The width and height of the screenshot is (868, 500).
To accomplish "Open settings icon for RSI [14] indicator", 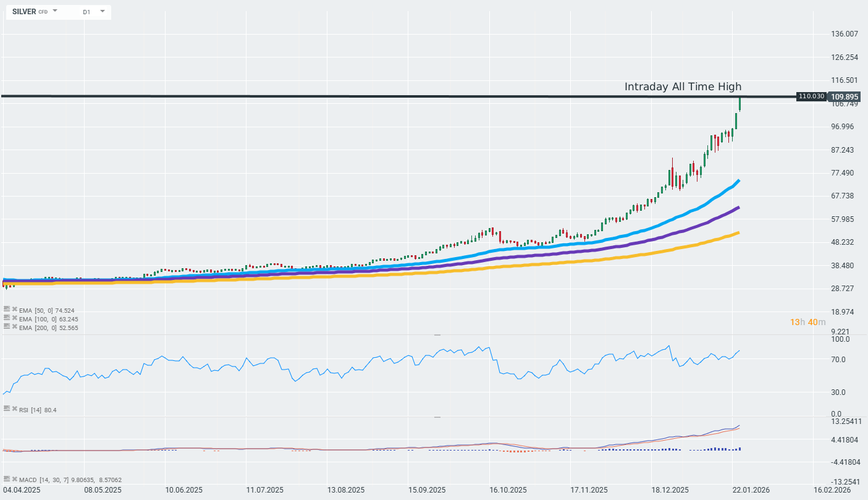I will point(7,409).
